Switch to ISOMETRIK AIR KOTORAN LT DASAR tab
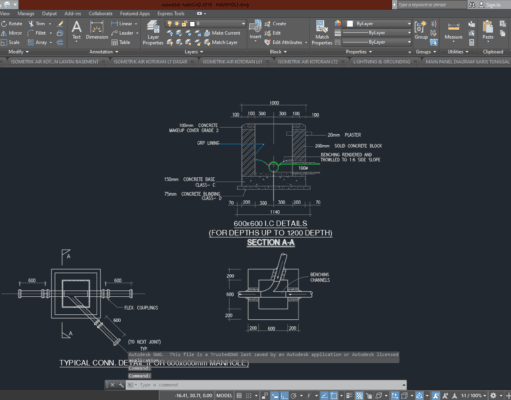The width and height of the screenshot is (511, 400). coord(150,62)
